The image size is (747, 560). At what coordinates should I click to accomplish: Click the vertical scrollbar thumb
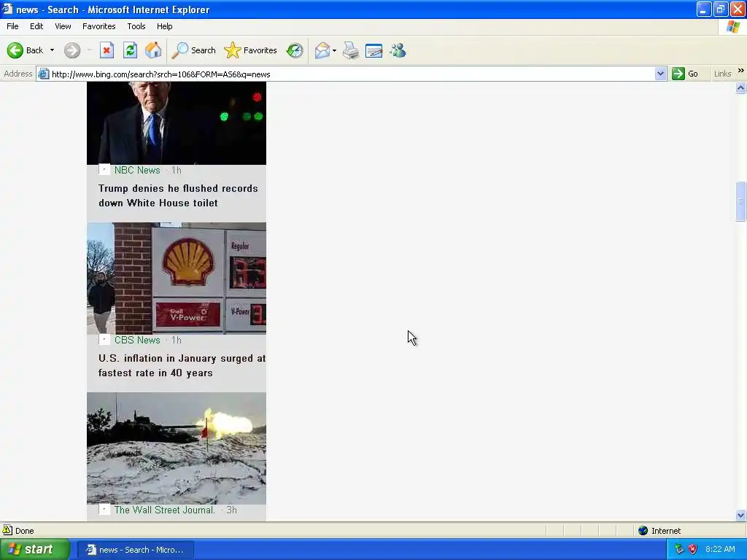(x=741, y=201)
